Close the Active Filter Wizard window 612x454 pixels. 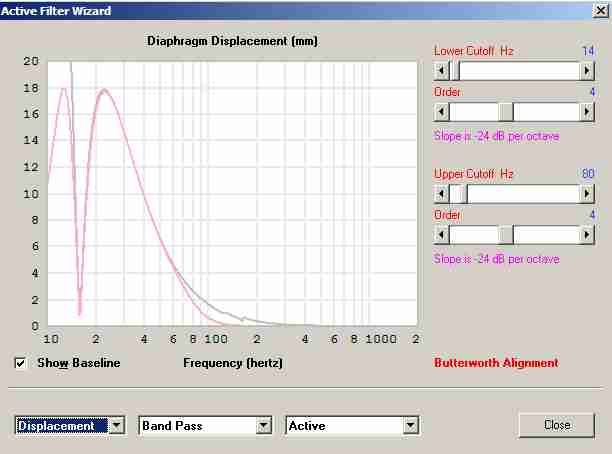pyautogui.click(x=601, y=11)
